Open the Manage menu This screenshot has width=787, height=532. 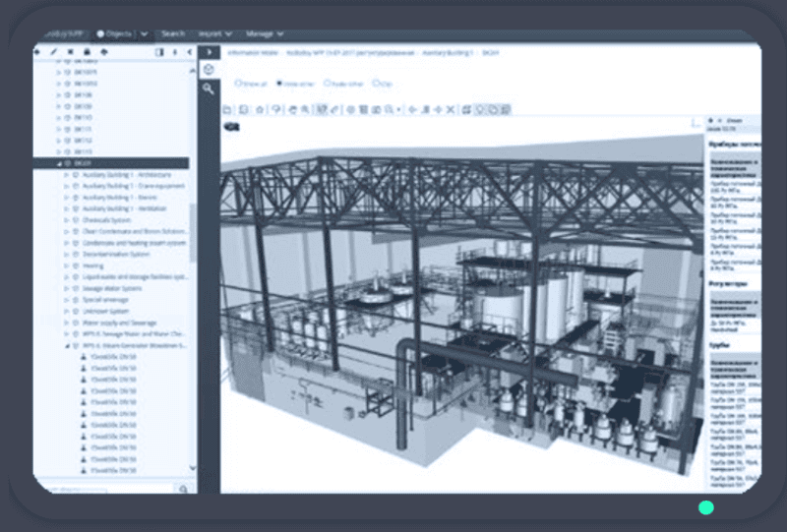[264, 33]
